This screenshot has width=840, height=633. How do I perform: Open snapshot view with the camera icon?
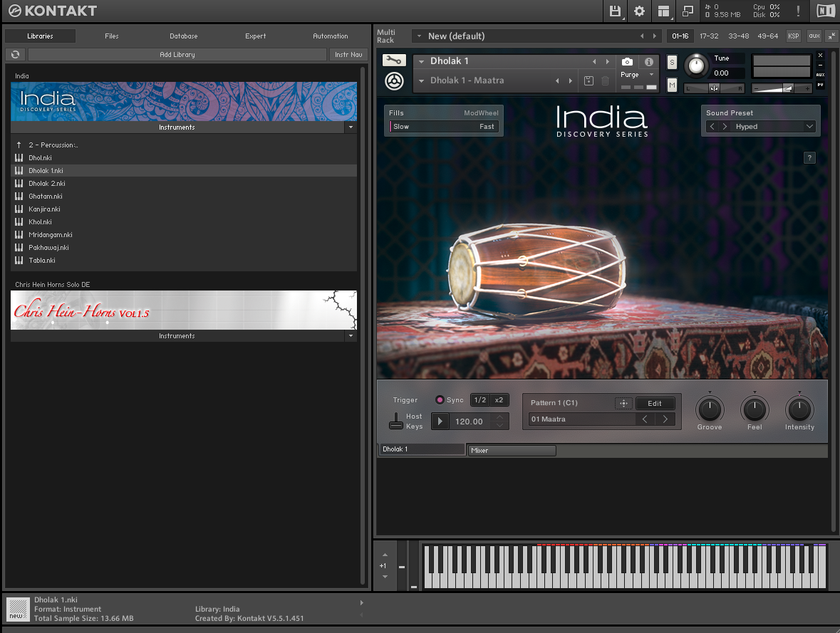point(627,61)
